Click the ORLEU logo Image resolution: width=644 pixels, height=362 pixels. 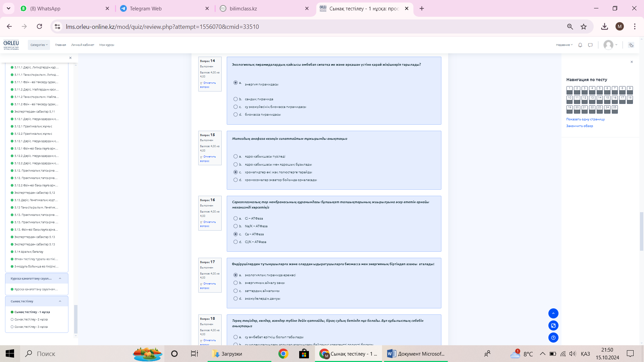pos(11,45)
